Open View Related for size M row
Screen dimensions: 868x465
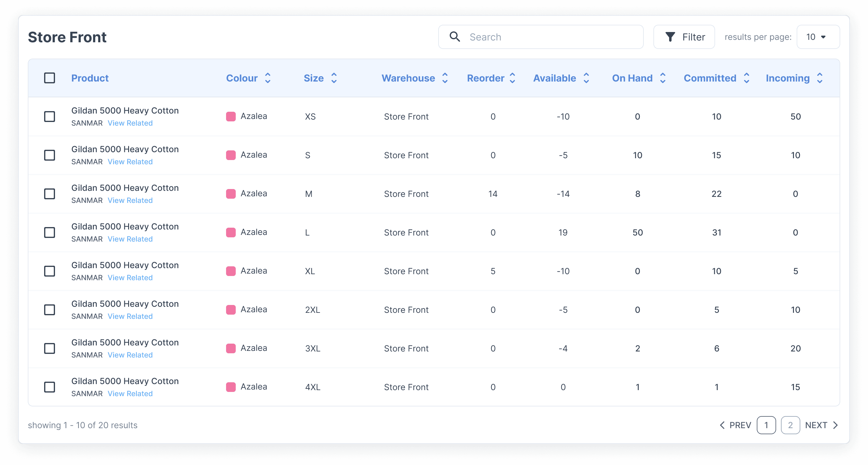point(130,200)
